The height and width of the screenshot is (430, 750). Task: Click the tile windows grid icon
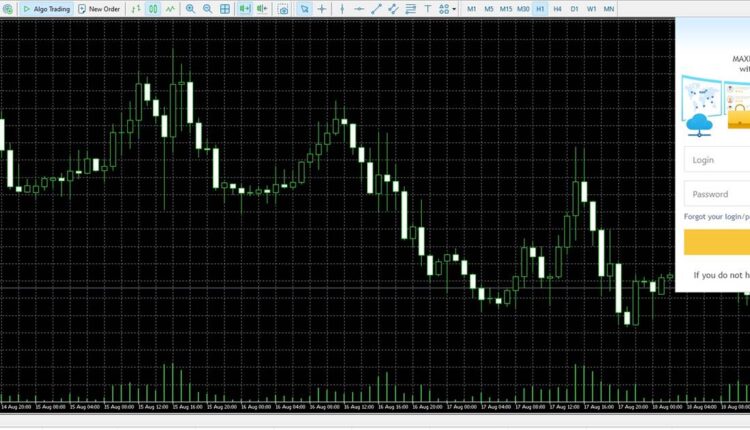(x=225, y=9)
